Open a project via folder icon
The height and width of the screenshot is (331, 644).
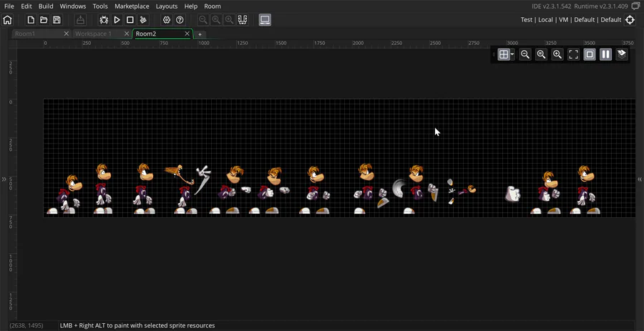[44, 20]
